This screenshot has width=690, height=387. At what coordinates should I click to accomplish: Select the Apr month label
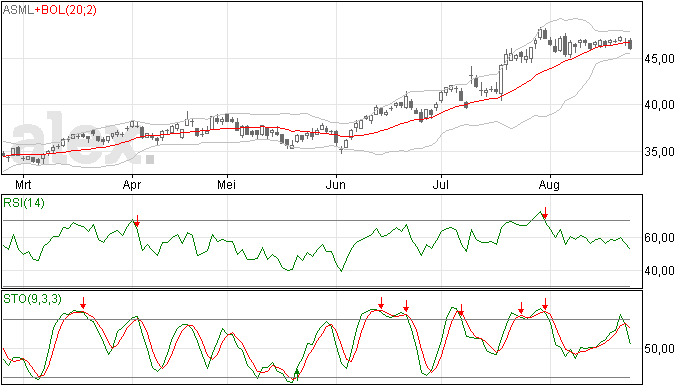pos(132,185)
